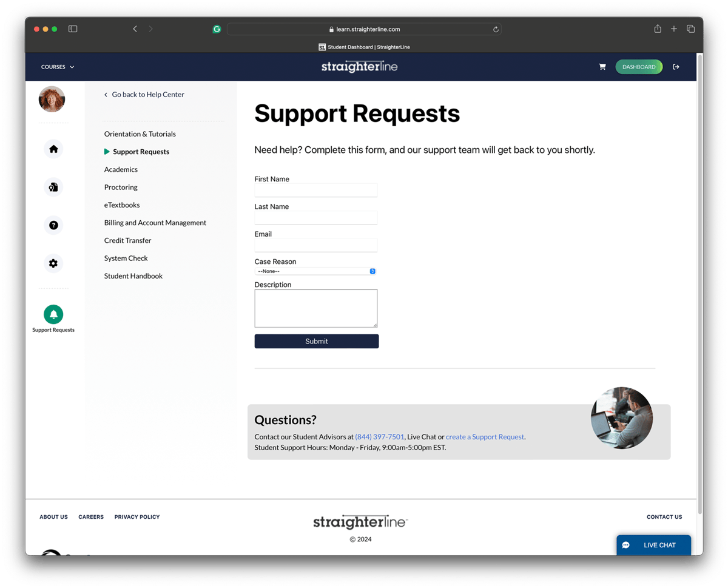Screen dimensions: 728x588
Task: Open the grades and certificates sidebar icon
Action: pyautogui.click(x=53, y=187)
